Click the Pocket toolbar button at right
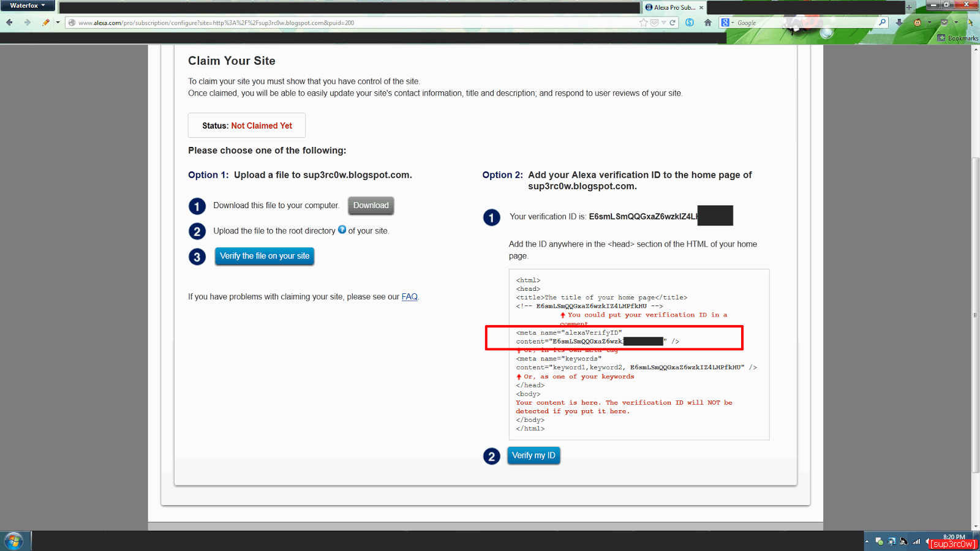 coord(944,23)
